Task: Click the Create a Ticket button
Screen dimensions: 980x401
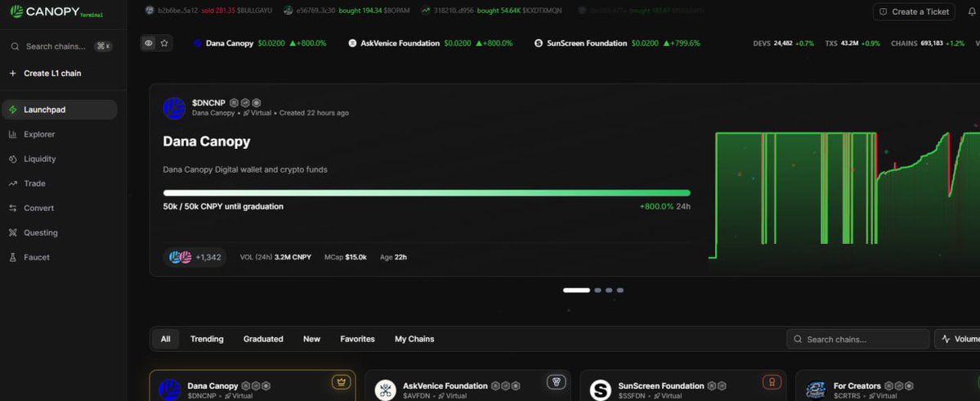Action: coord(914,11)
